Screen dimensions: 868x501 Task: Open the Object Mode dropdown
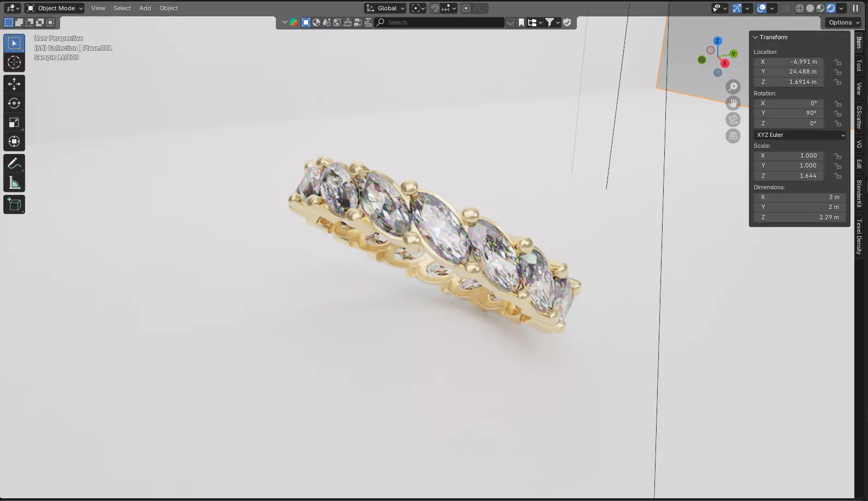55,8
